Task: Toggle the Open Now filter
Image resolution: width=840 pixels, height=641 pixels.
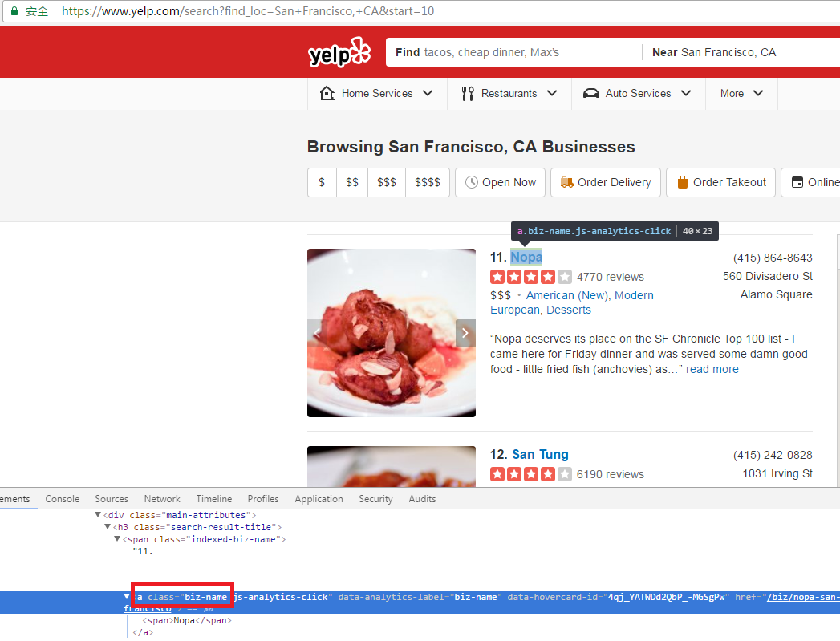Action: click(x=501, y=183)
